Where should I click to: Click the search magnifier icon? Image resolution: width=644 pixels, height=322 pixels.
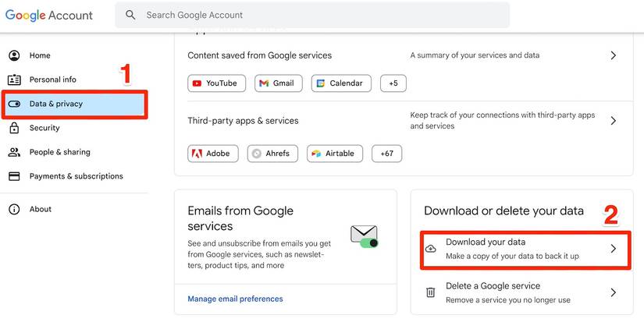130,15
